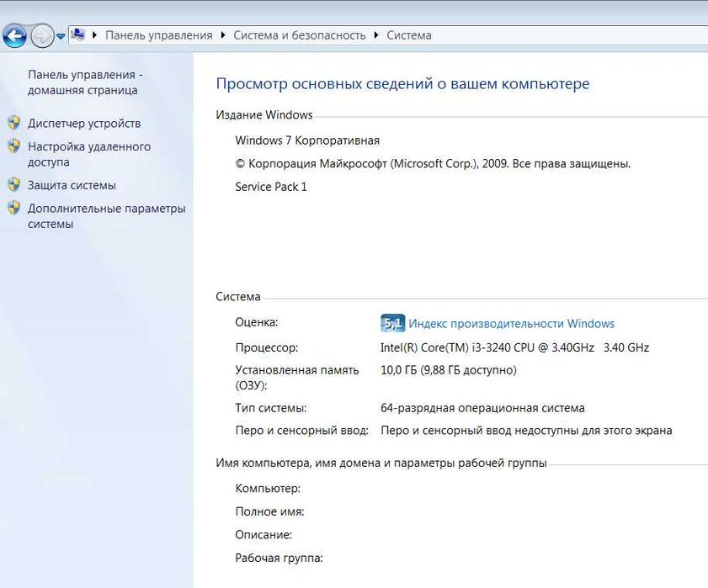
Task: Go back with the blue Back arrow
Action: tap(15, 35)
